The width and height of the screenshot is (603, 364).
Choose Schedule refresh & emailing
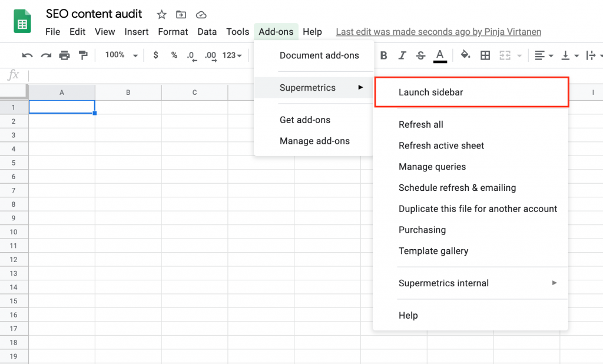point(457,188)
